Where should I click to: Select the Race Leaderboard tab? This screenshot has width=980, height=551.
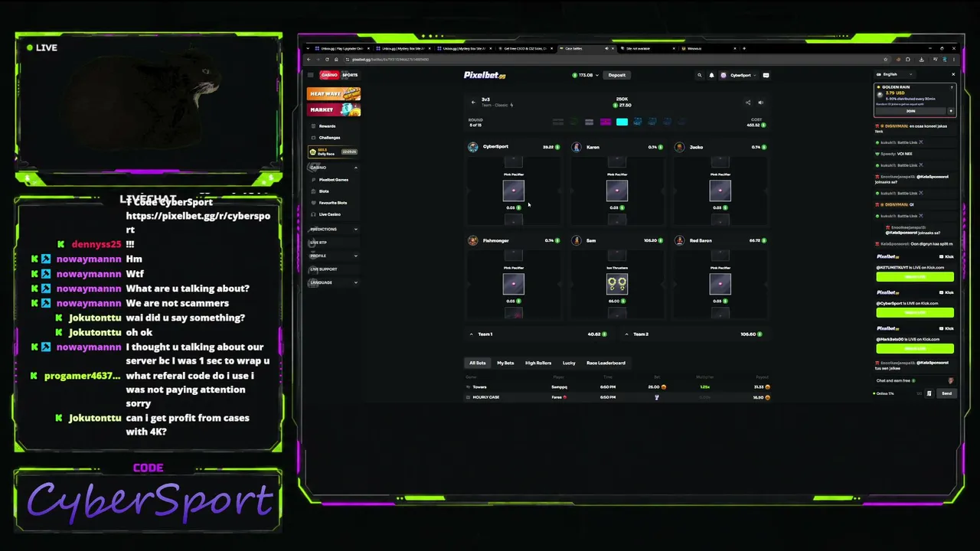[606, 363]
